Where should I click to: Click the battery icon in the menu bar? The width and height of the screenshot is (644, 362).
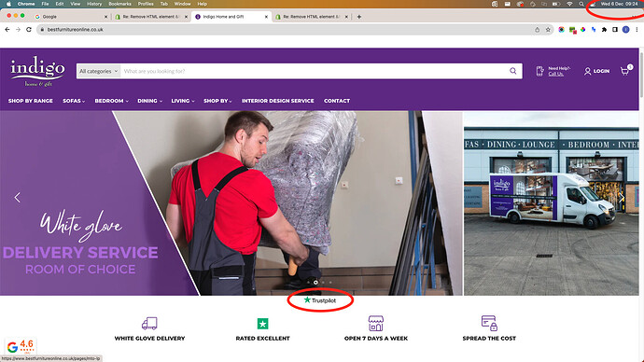coord(556,4)
